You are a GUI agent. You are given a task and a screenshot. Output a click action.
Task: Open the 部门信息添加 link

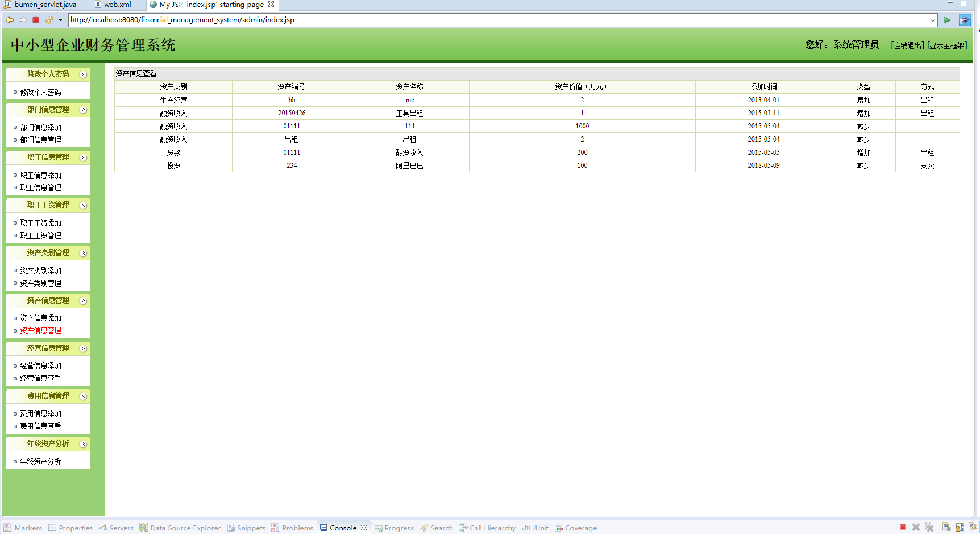coord(41,127)
